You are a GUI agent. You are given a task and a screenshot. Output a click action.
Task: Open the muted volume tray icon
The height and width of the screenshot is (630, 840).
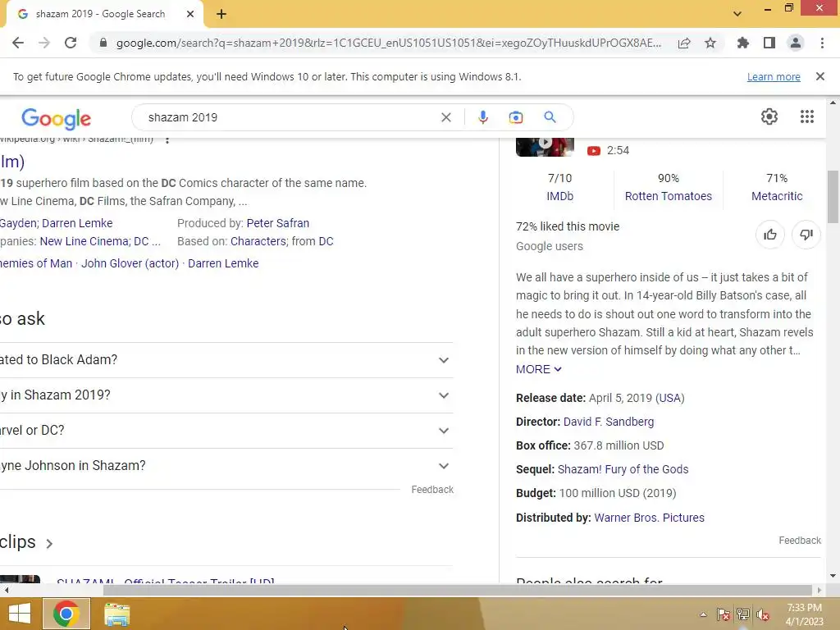[763, 614]
